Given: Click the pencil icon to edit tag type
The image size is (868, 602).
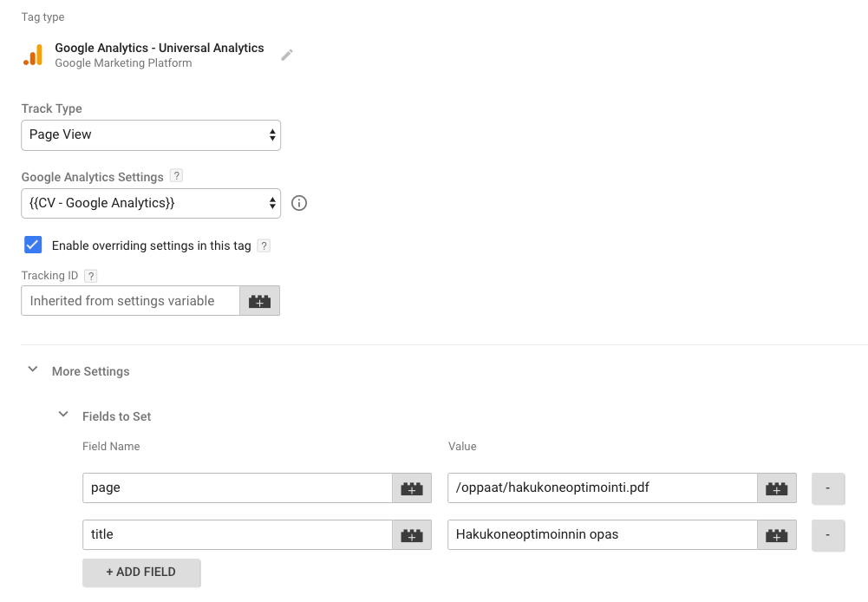Looking at the screenshot, I should pyautogui.click(x=287, y=55).
